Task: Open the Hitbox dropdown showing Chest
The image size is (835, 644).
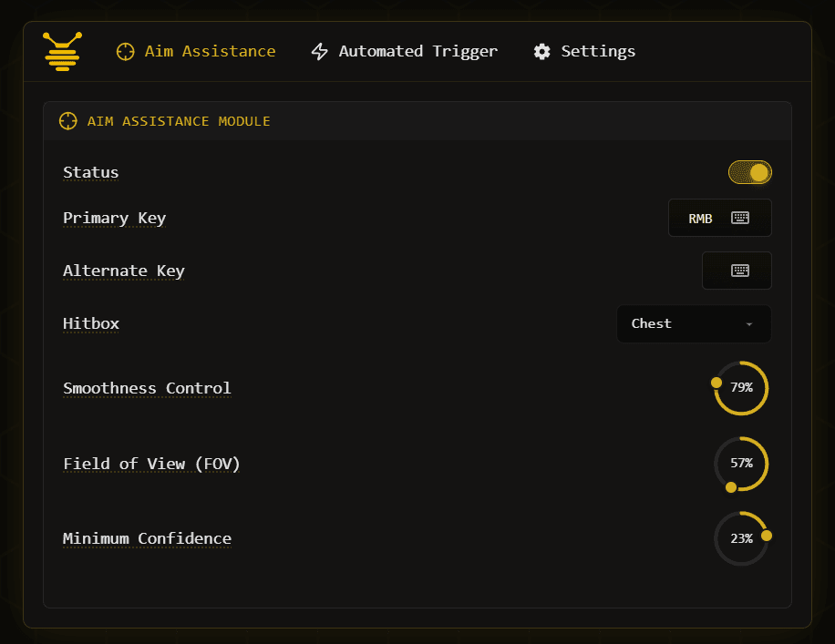Action: (x=693, y=323)
